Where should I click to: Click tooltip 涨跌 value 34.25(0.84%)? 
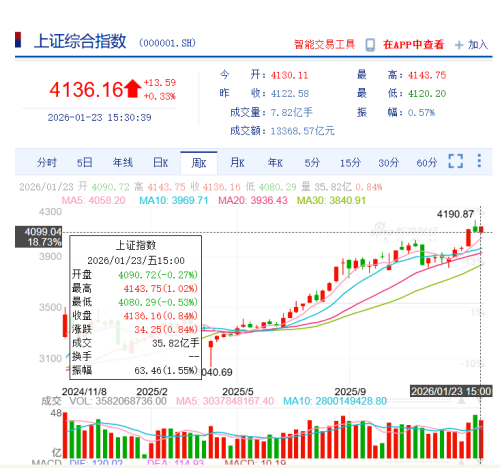(x=166, y=329)
